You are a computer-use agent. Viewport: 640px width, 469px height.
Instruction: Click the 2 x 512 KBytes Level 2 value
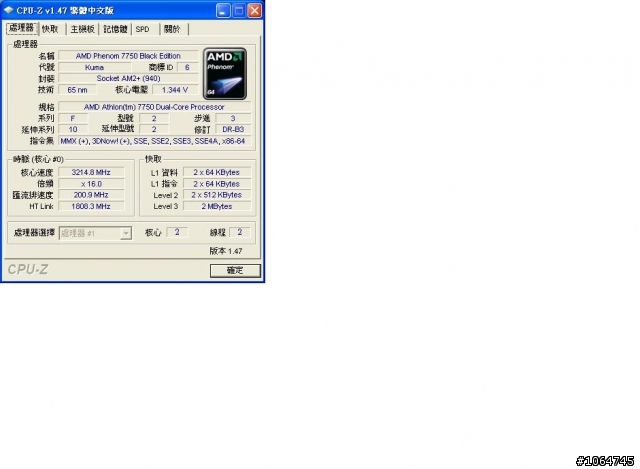tap(217, 195)
